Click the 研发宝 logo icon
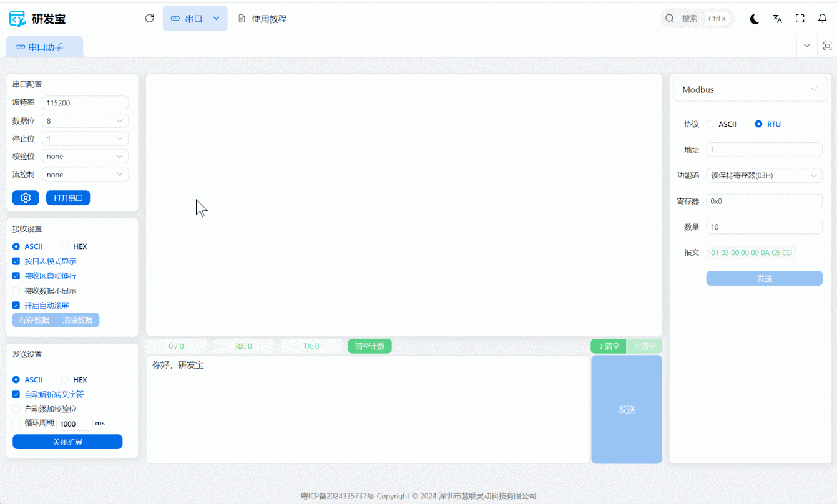The image size is (837, 504). [17, 19]
